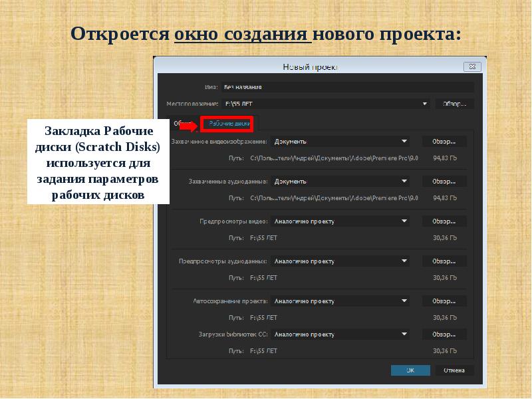Browse folder for Захваченное видеоизображение
The image size is (532, 399).
pyautogui.click(x=444, y=142)
